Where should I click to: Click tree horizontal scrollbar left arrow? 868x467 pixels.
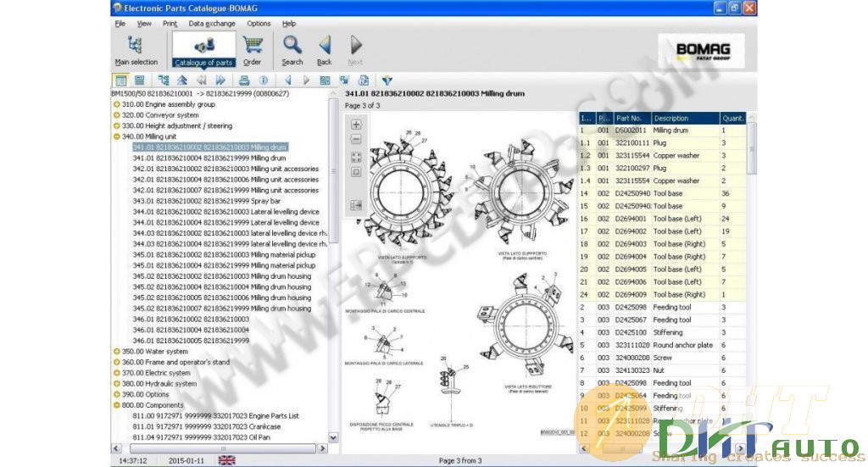[x=116, y=448]
